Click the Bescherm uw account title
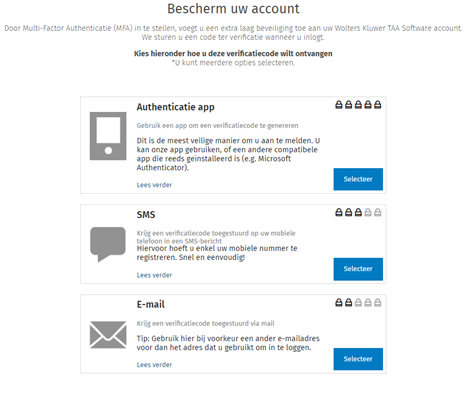Viewport: 468px width, 400px height. (x=233, y=9)
